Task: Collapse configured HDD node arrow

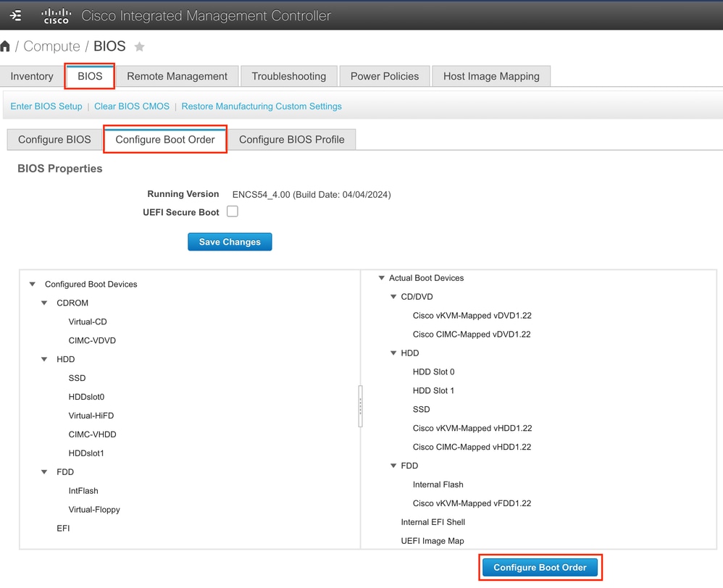Action: click(44, 359)
